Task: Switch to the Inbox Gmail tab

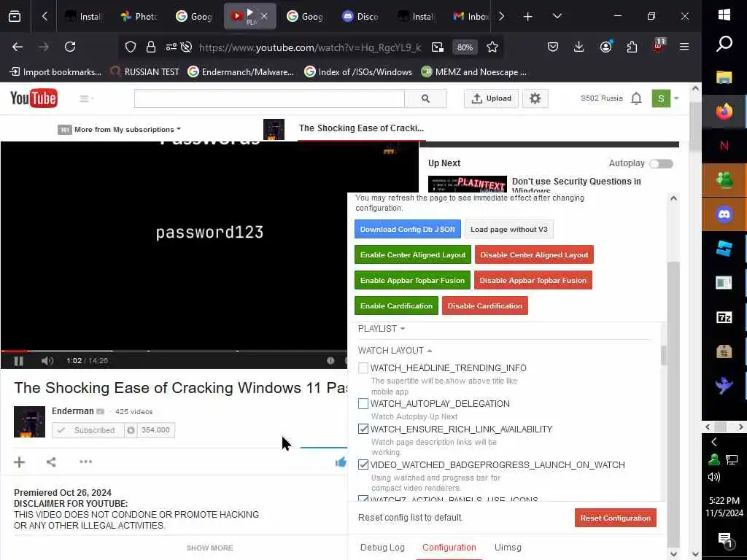Action: [x=471, y=17]
